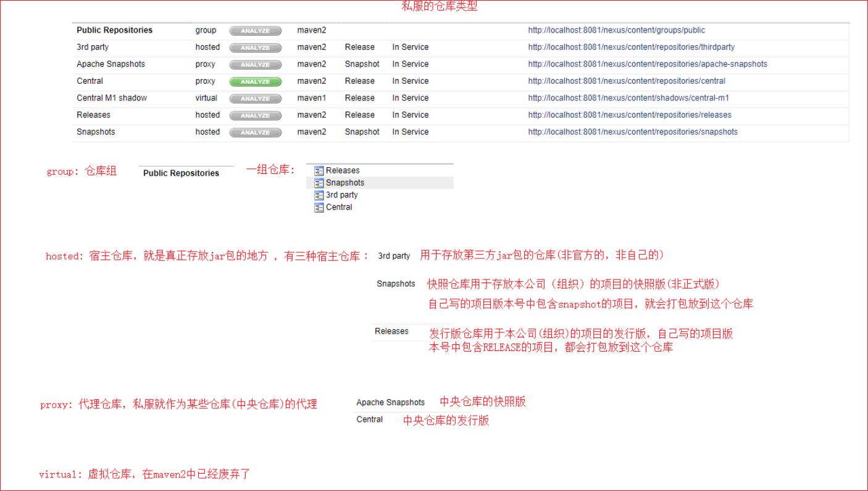868x491 pixels.
Task: Click Central label in proxy section
Action: 369,419
